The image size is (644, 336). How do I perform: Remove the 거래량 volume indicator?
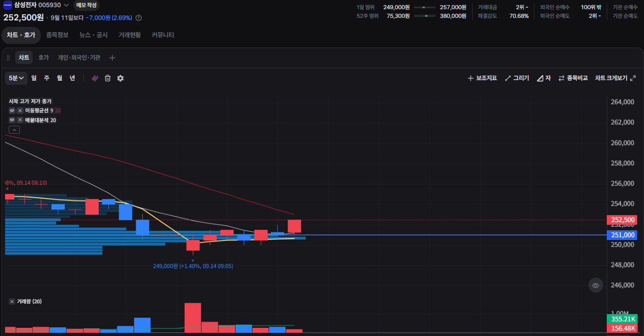(x=12, y=302)
